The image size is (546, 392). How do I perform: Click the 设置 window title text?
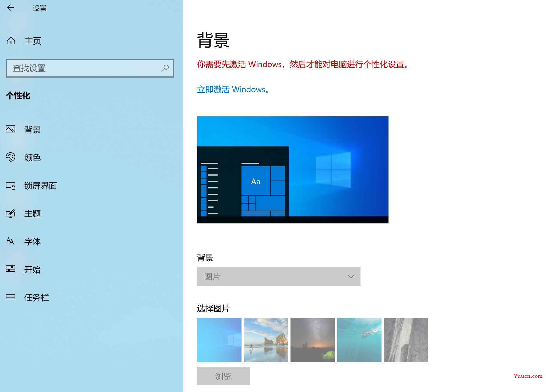click(x=40, y=8)
